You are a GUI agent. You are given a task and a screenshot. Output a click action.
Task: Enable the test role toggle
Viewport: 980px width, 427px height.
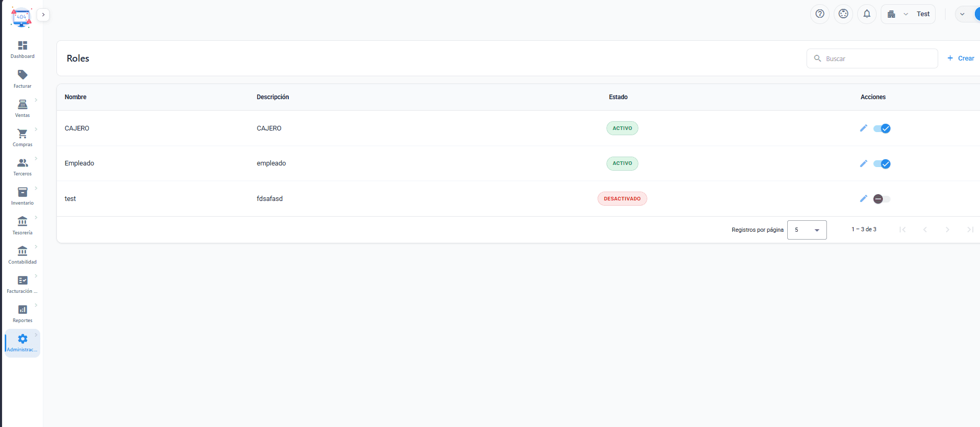click(x=882, y=199)
